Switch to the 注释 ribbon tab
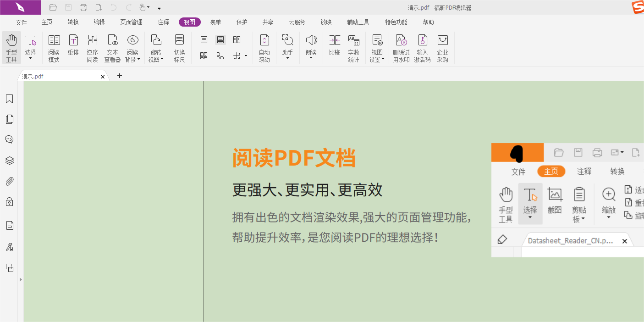This screenshot has width=644, height=322. [x=163, y=22]
